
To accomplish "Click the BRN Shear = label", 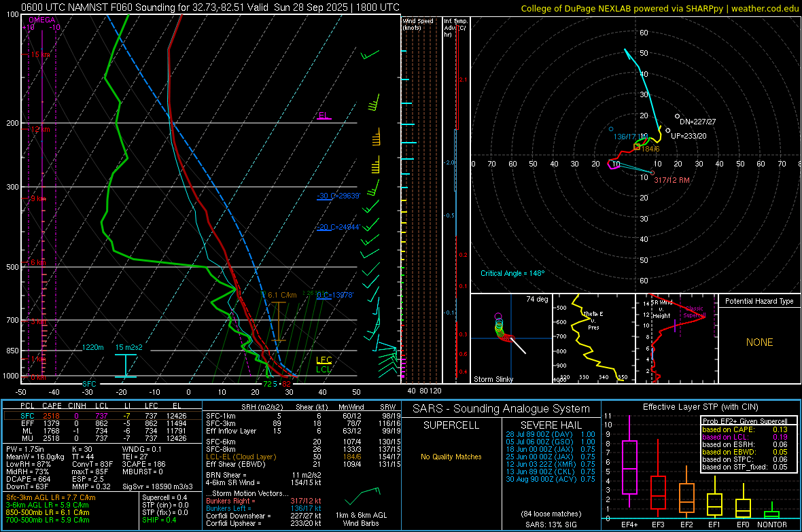I will click(226, 475).
